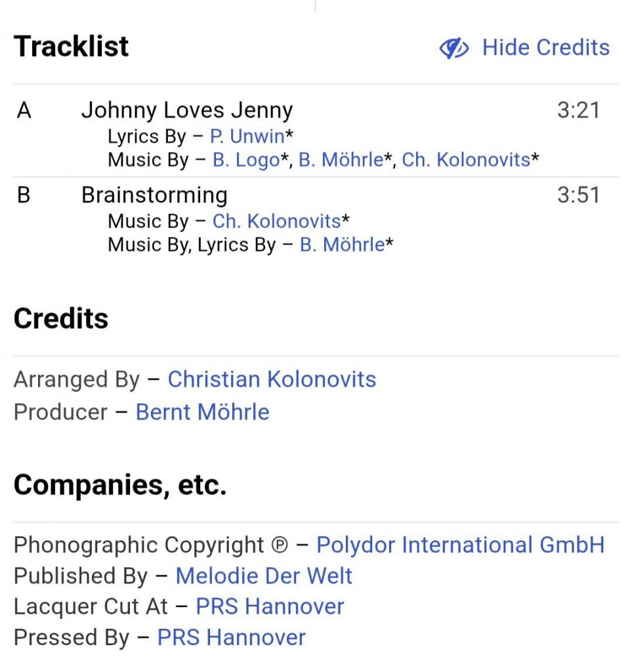Image resolution: width=632 pixels, height=672 pixels.
Task: Click the 3:51 track duration
Action: (x=578, y=195)
